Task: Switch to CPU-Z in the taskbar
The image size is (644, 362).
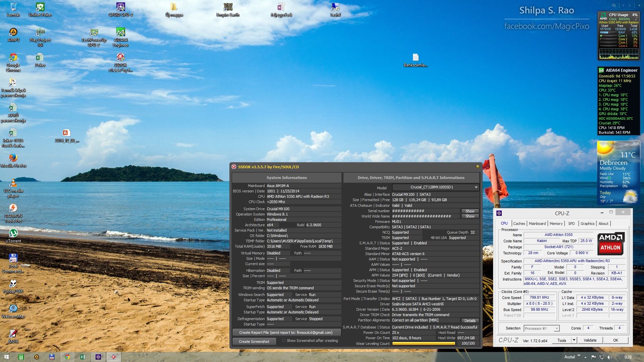Action: pos(98,357)
